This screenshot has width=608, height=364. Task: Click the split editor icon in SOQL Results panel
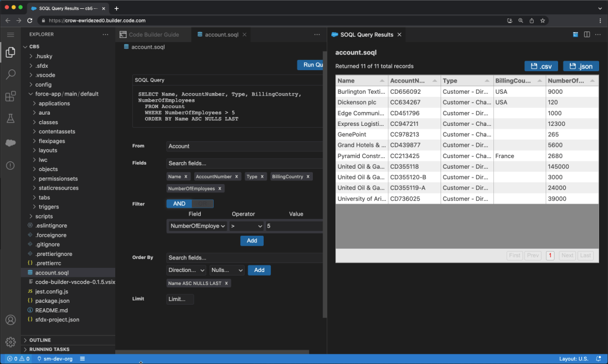[587, 34]
